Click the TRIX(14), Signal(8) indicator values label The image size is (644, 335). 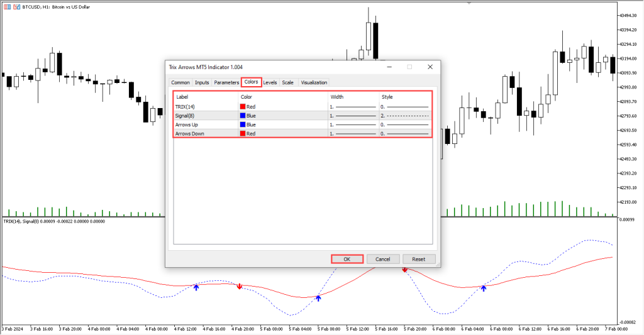click(x=54, y=221)
